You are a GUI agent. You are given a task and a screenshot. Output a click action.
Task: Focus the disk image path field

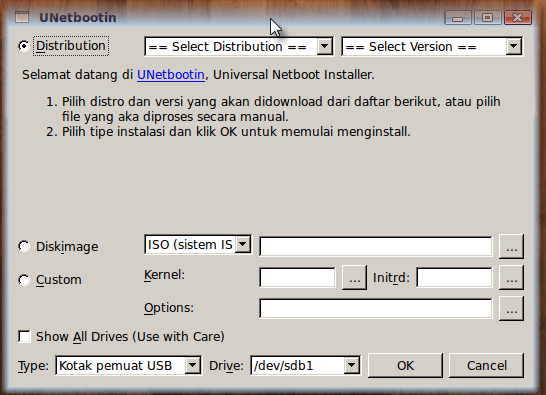click(x=376, y=247)
